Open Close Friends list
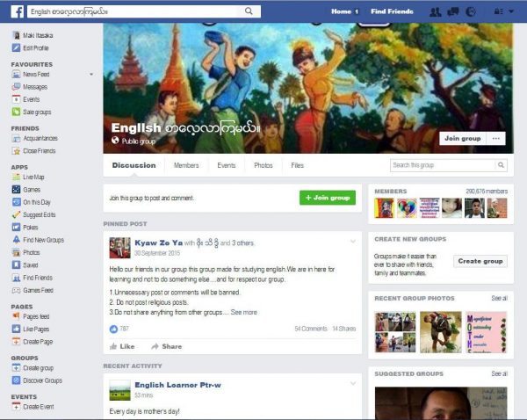This screenshot has height=420, width=527. click(33, 150)
